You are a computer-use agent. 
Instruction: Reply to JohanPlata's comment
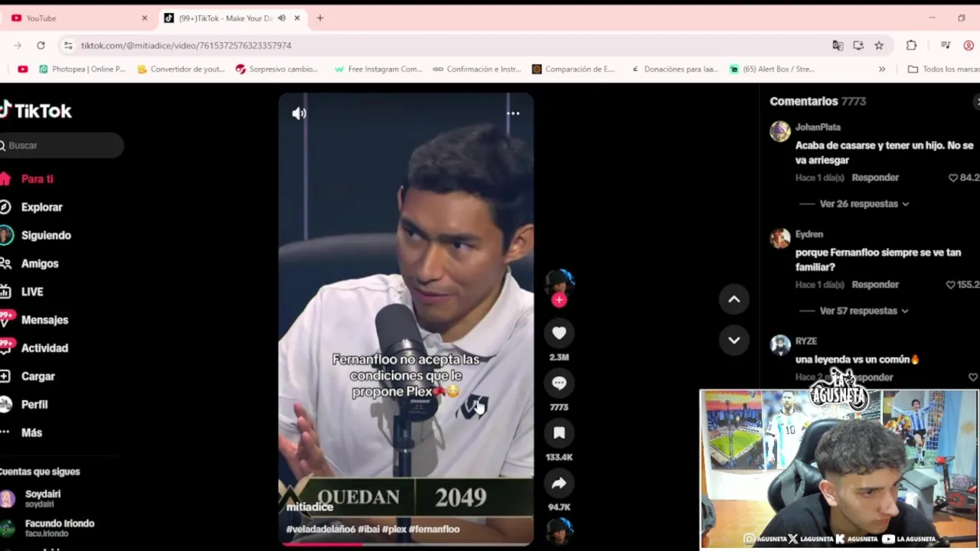[x=875, y=178]
